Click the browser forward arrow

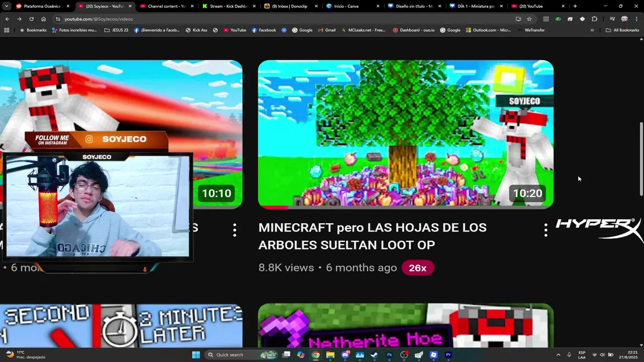point(19,19)
